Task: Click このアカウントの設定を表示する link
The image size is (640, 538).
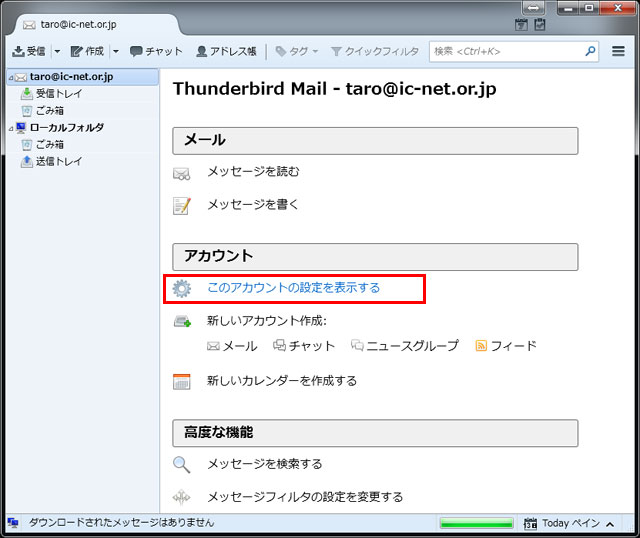Action: click(x=293, y=288)
